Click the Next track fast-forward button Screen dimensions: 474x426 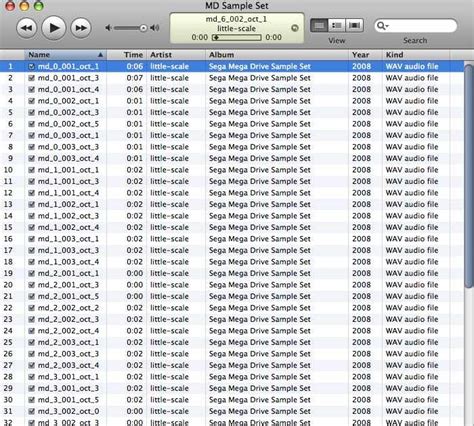81,28
